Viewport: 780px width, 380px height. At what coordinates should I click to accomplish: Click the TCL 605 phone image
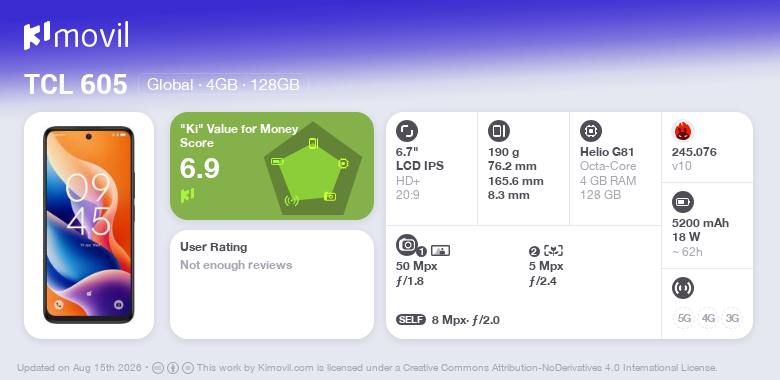click(x=89, y=225)
